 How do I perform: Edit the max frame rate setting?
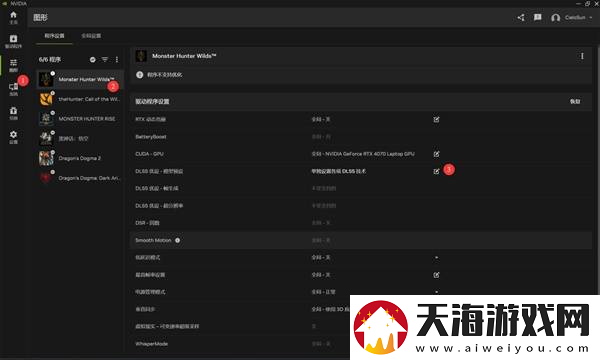click(436, 275)
